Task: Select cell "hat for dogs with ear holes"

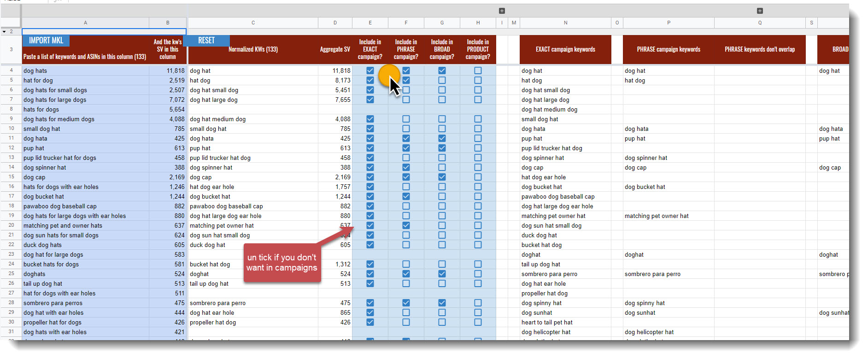Action: pyautogui.click(x=85, y=293)
